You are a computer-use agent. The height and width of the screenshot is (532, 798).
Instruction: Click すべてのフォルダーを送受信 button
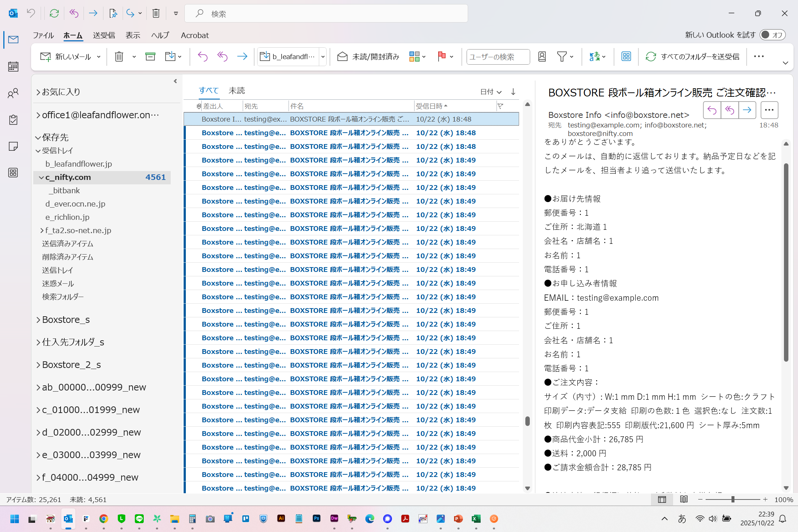click(x=693, y=57)
